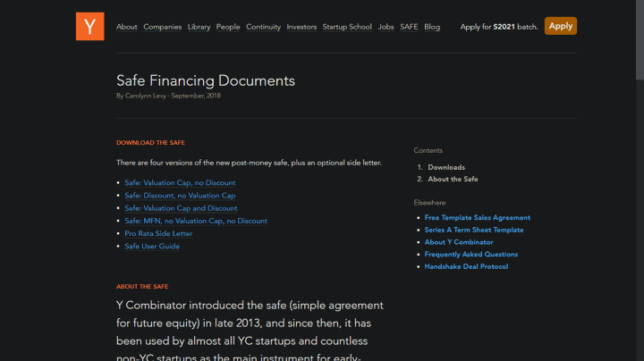Viewport: 644px width, 361px height.
Task: Jump to Downloads in Contents
Action: [x=446, y=167]
